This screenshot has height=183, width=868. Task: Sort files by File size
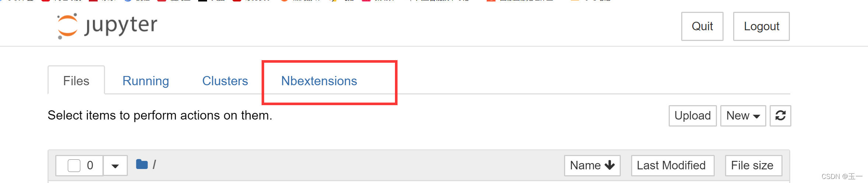[754, 166]
